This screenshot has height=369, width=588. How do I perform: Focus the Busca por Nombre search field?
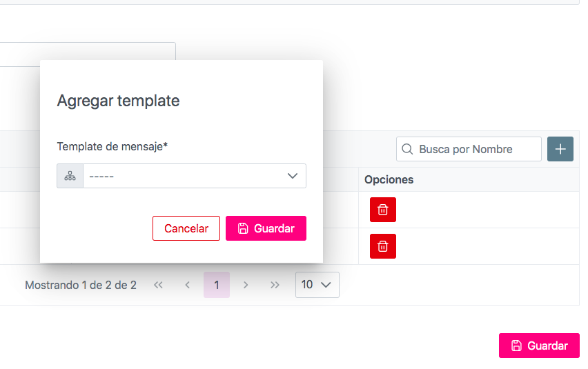tap(476, 149)
